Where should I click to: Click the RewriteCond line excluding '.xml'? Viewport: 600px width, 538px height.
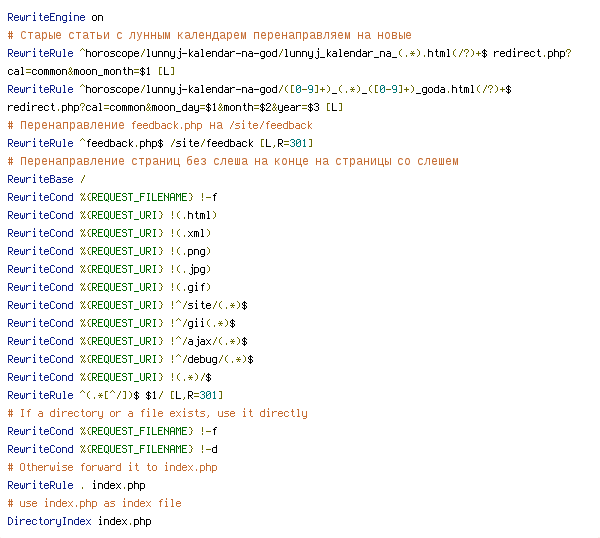tap(109, 233)
